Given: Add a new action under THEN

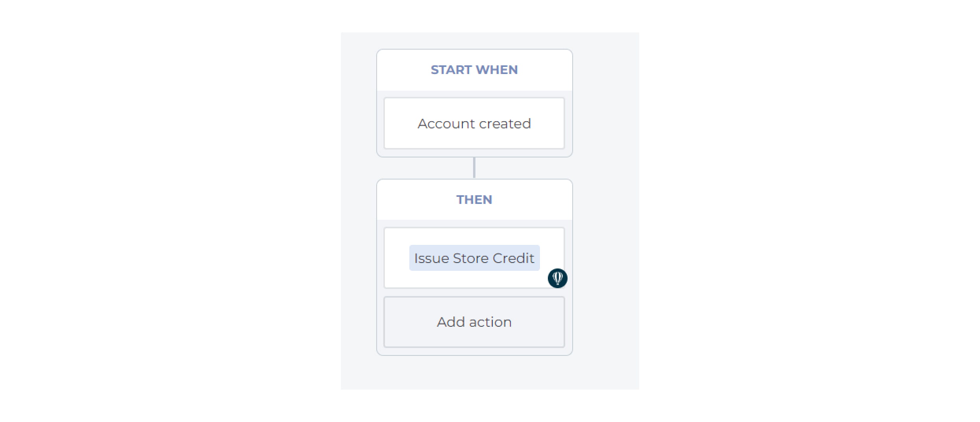Looking at the screenshot, I should point(474,322).
